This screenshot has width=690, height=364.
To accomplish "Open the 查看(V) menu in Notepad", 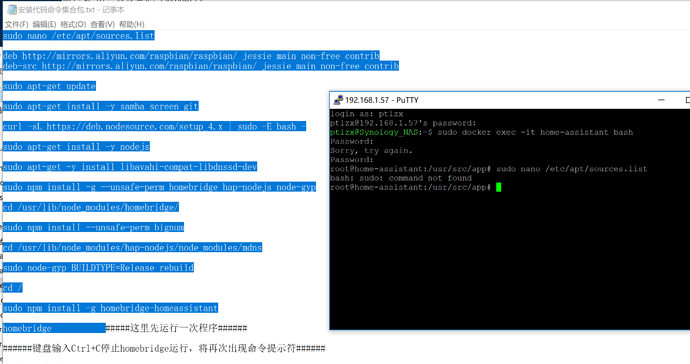I will point(103,24).
